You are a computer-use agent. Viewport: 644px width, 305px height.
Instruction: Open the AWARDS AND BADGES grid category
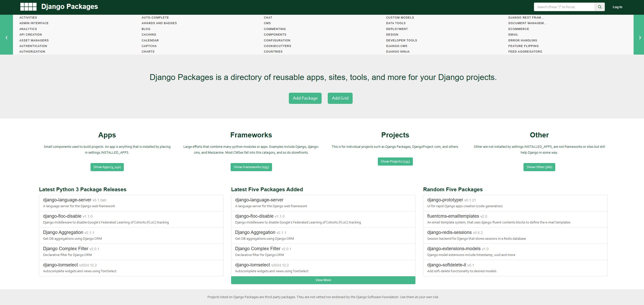[159, 23]
